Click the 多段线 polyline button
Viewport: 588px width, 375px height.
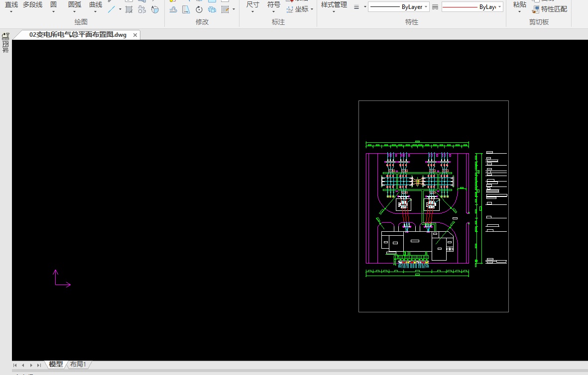[32, 4]
